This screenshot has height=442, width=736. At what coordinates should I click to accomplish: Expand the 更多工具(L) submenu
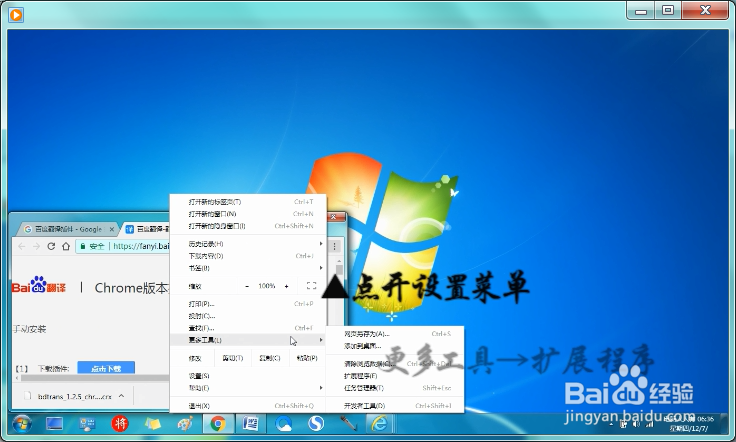point(248,340)
